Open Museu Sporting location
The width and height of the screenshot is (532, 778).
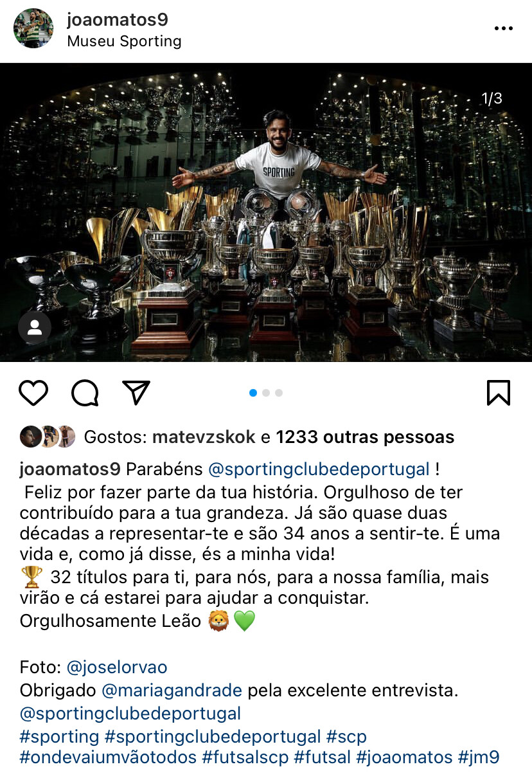(x=125, y=42)
